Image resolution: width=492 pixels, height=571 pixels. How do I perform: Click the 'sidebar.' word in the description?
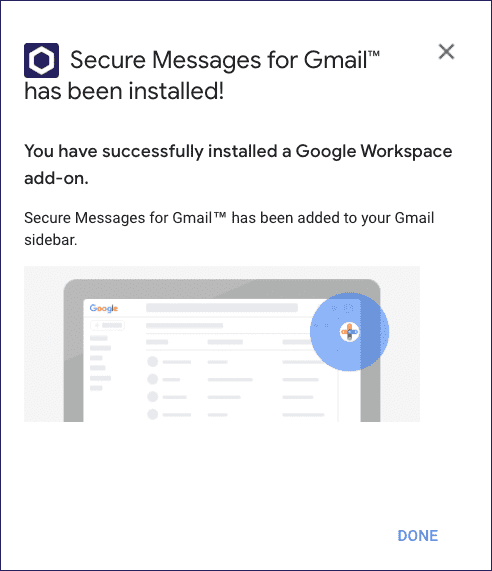(51, 240)
